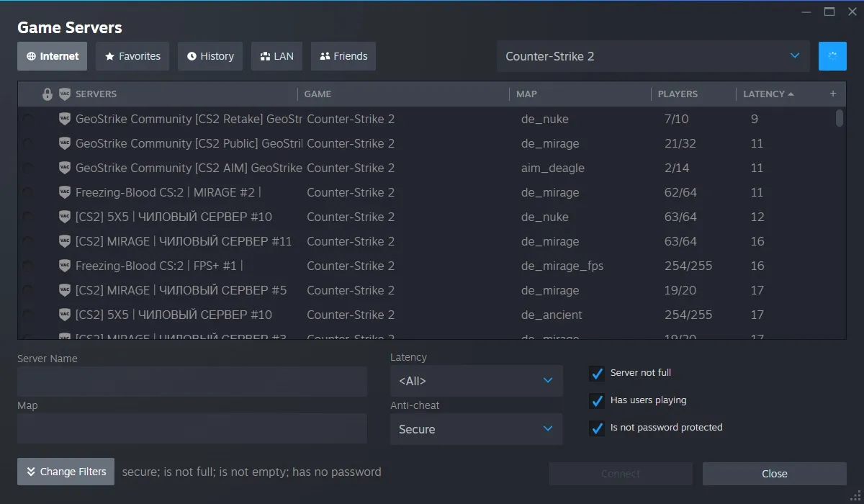Click the VAC shield on the CS2 AIM row

click(x=65, y=168)
